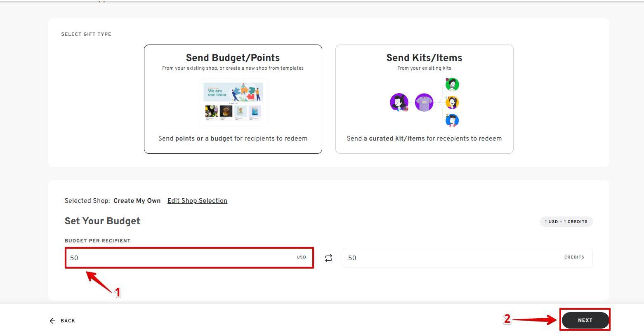Click the SELECT GIFT TYPE label

[86, 34]
